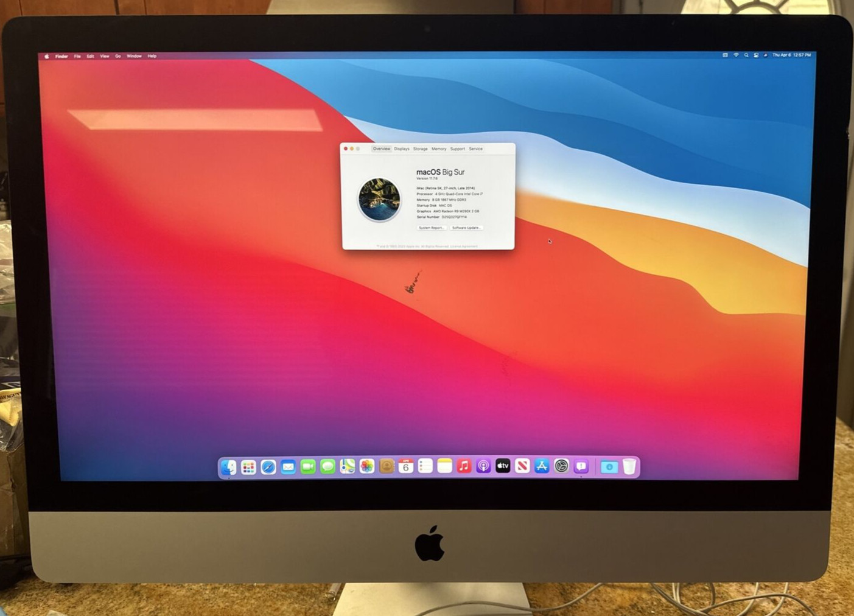Click the System Report button

432,228
